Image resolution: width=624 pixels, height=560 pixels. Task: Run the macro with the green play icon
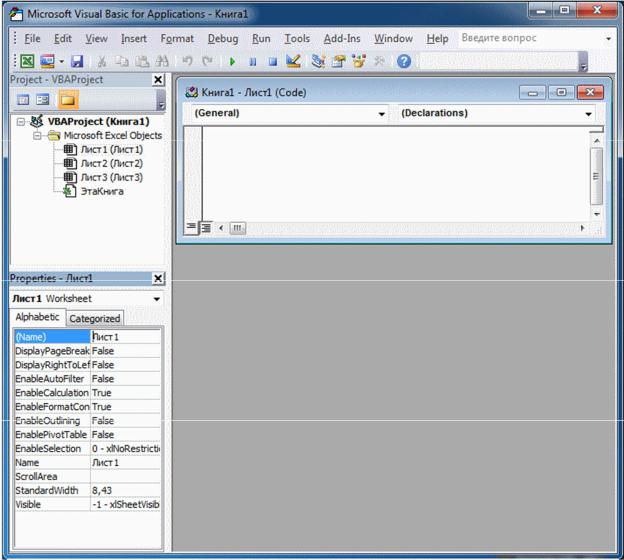click(232, 62)
